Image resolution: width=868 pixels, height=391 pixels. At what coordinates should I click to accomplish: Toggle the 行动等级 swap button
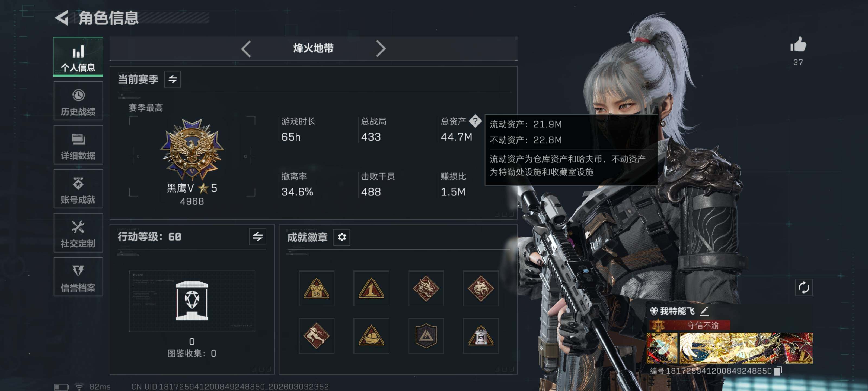258,237
